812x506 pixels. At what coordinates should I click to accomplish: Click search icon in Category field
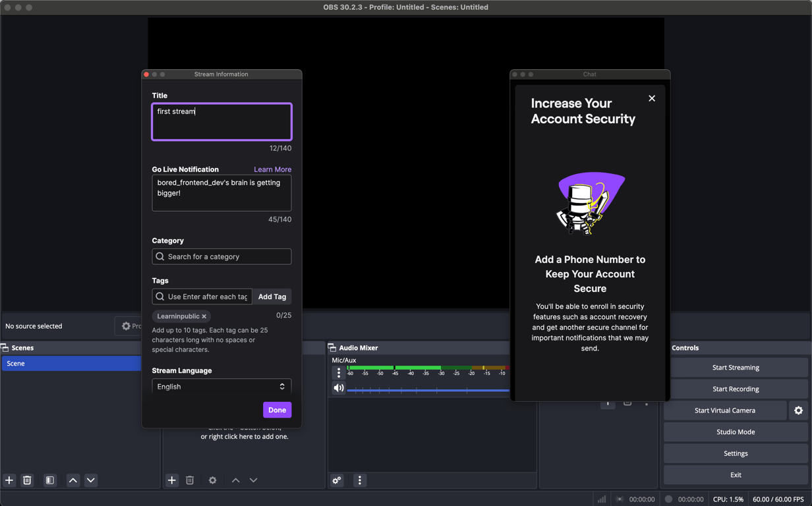160,256
